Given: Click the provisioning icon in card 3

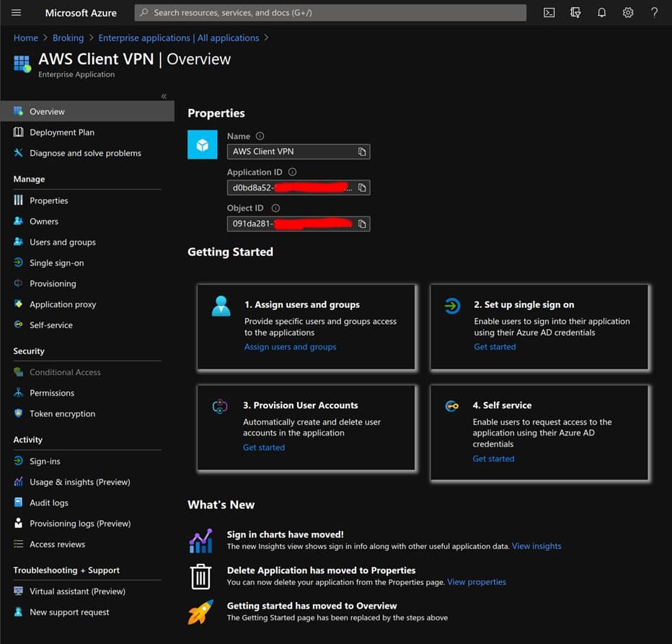Looking at the screenshot, I should point(220,406).
